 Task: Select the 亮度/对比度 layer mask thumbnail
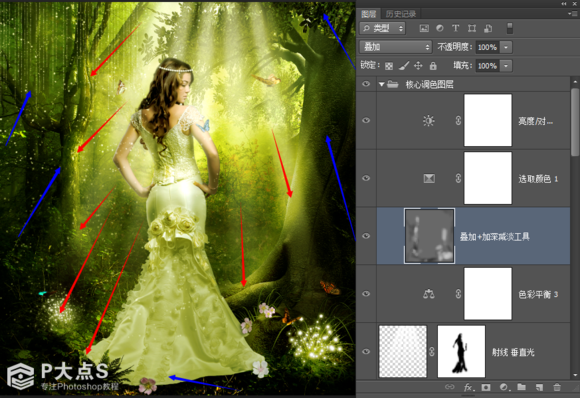pos(488,120)
